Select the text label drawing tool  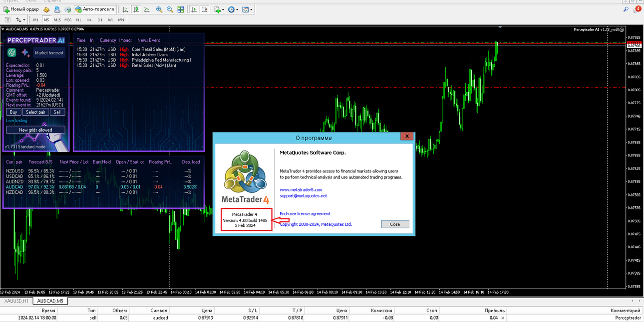(8, 20)
